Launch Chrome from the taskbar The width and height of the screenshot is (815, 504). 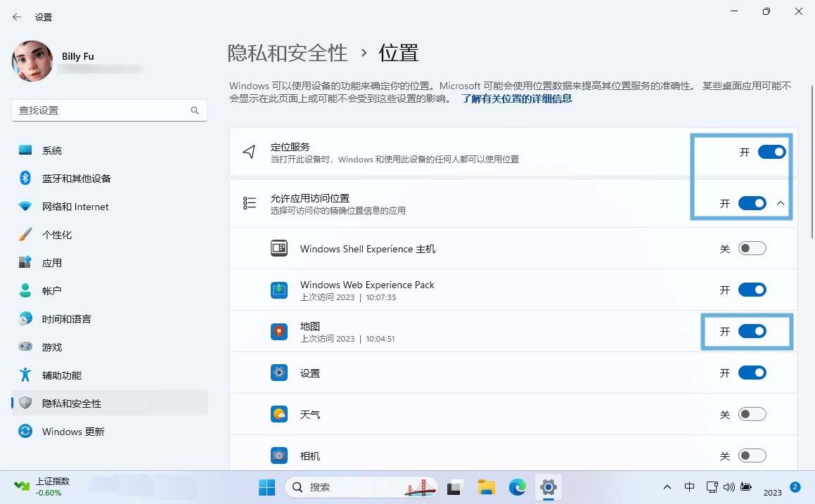(x=517, y=486)
